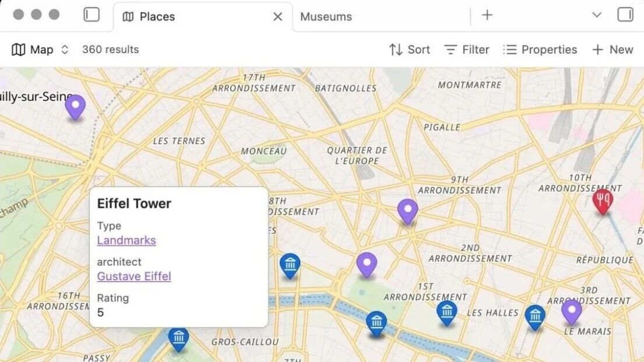The height and width of the screenshot is (362, 644).
Task: Expand the tab list chevron
Action: (596, 15)
